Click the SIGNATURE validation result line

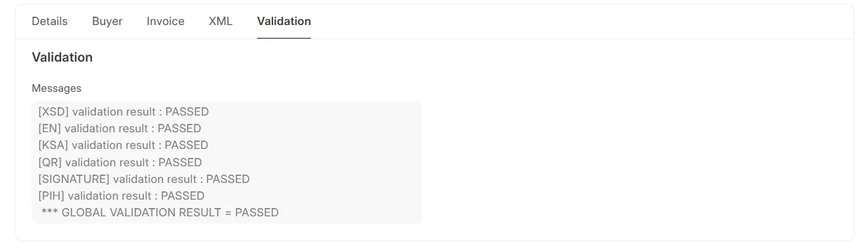144,179
